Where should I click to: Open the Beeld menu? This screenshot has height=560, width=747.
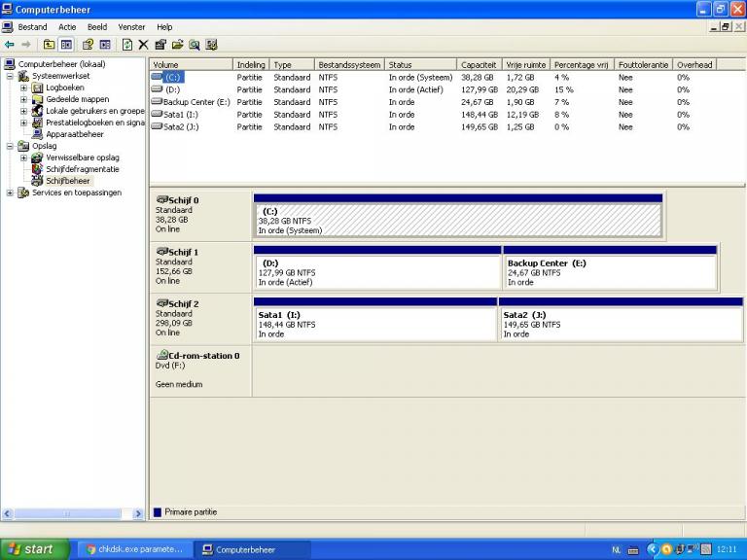tap(97, 27)
